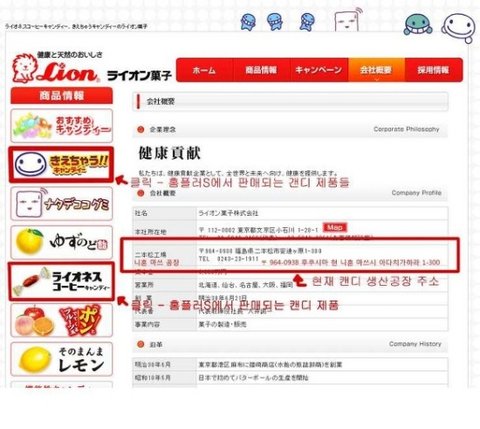
Task: Open ゆずのど飴 yuzu banner
Action: (x=62, y=242)
